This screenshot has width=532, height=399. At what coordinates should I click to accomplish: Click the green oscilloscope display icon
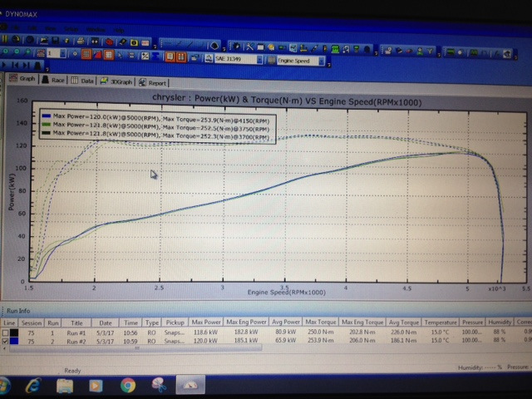(451, 52)
